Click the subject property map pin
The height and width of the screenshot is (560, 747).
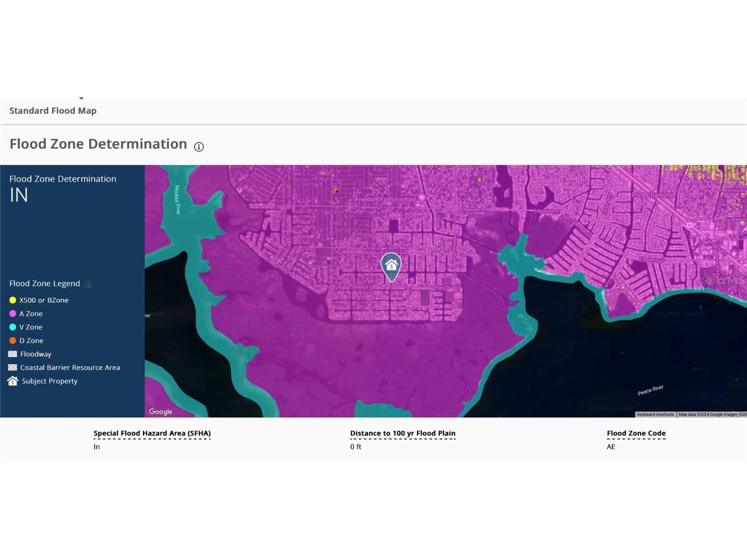[391, 267]
